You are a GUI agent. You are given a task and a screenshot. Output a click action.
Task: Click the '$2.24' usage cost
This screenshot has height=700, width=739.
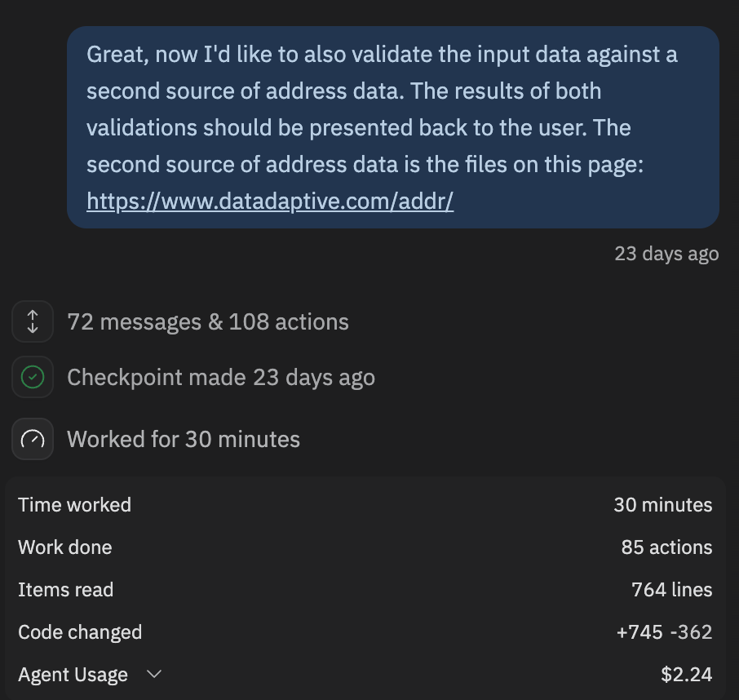[x=686, y=675]
